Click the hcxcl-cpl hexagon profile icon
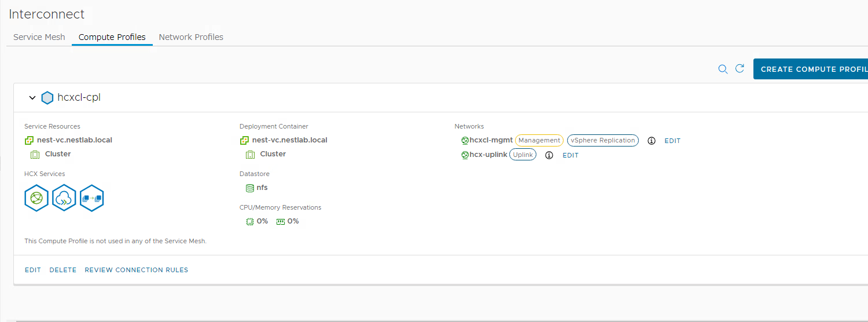Viewport: 868px width, 322px height. pyautogui.click(x=47, y=98)
